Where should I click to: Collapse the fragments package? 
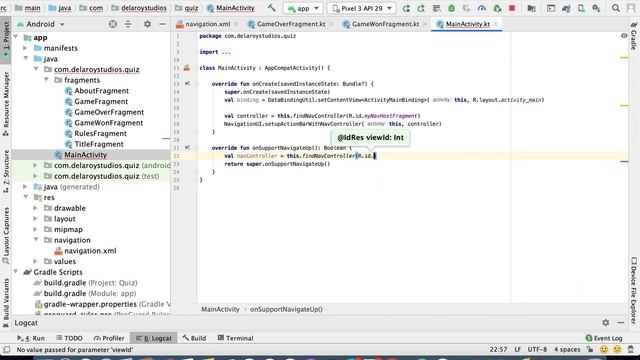pyautogui.click(x=46, y=80)
